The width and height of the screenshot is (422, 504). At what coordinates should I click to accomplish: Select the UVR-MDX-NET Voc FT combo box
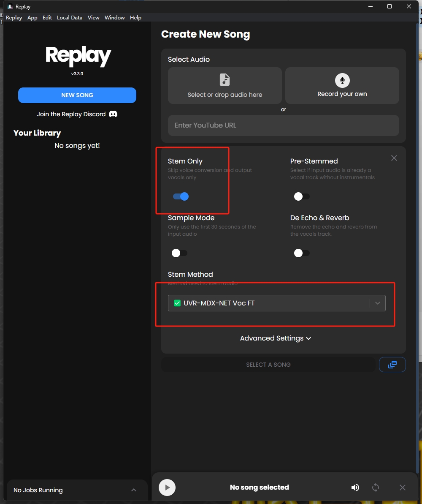click(276, 303)
